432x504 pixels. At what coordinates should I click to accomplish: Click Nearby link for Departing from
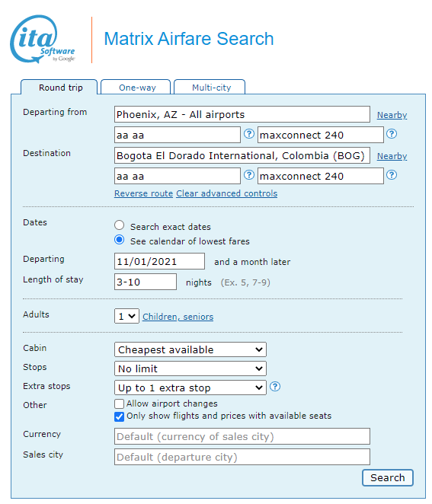point(392,115)
